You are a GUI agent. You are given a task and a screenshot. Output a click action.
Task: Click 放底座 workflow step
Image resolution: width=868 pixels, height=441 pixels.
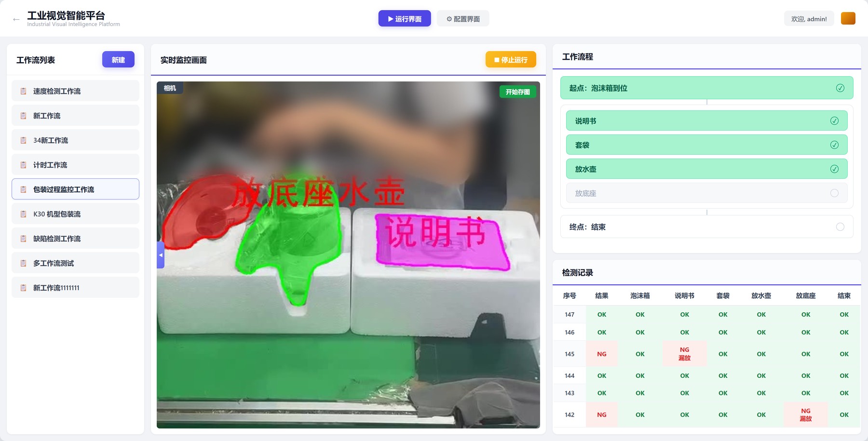(x=706, y=193)
